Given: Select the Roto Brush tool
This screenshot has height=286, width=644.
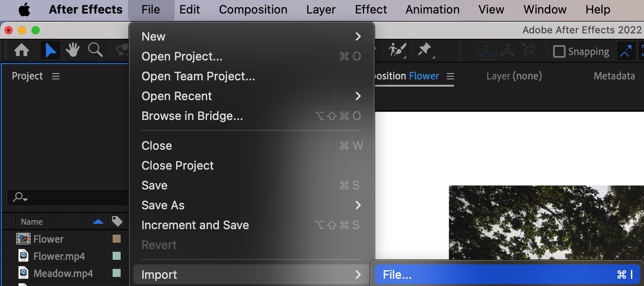Looking at the screenshot, I should pyautogui.click(x=398, y=50).
